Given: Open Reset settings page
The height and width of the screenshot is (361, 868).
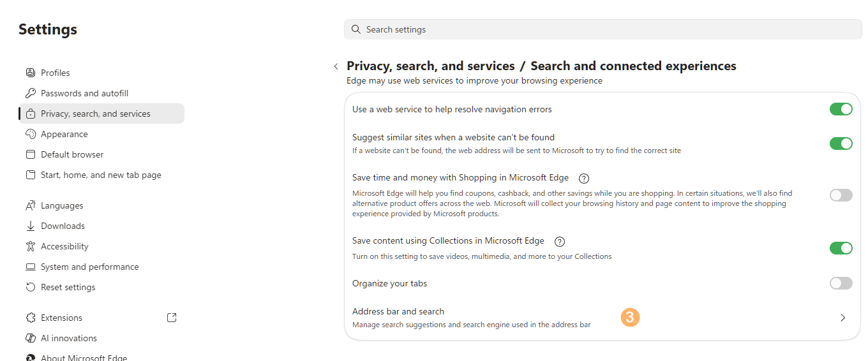Looking at the screenshot, I should click(101, 287).
